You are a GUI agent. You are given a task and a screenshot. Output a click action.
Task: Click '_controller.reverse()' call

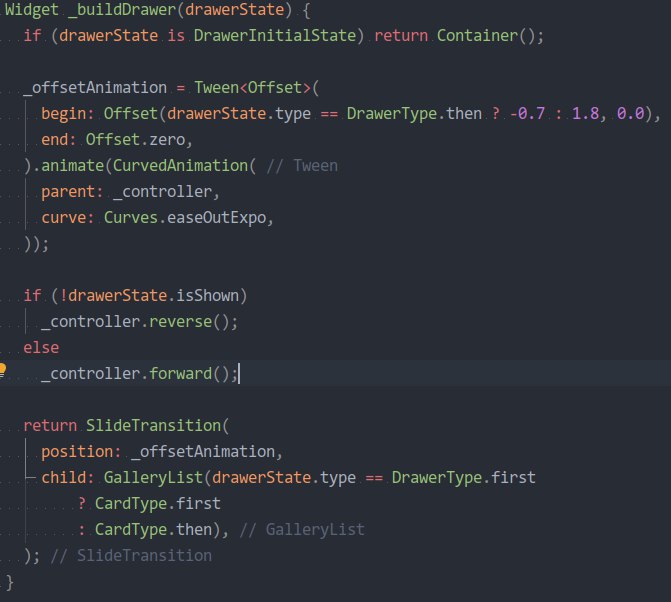pos(136,322)
